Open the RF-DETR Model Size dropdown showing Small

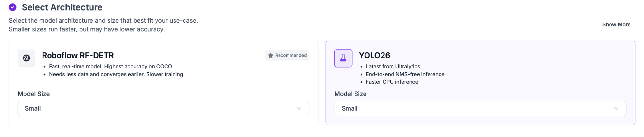point(164,109)
